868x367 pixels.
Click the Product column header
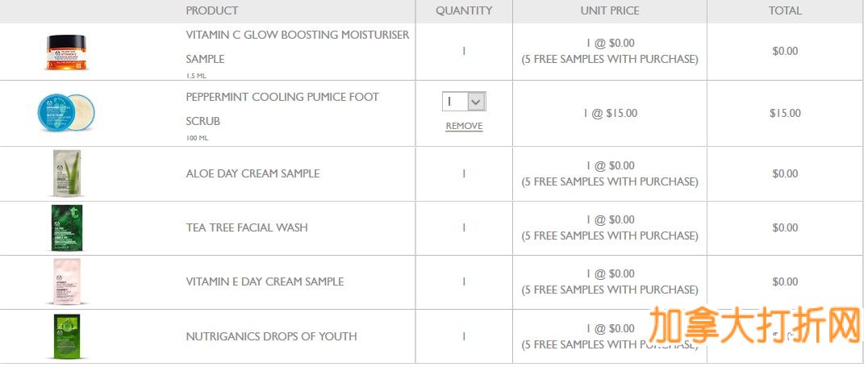pyautogui.click(x=211, y=10)
